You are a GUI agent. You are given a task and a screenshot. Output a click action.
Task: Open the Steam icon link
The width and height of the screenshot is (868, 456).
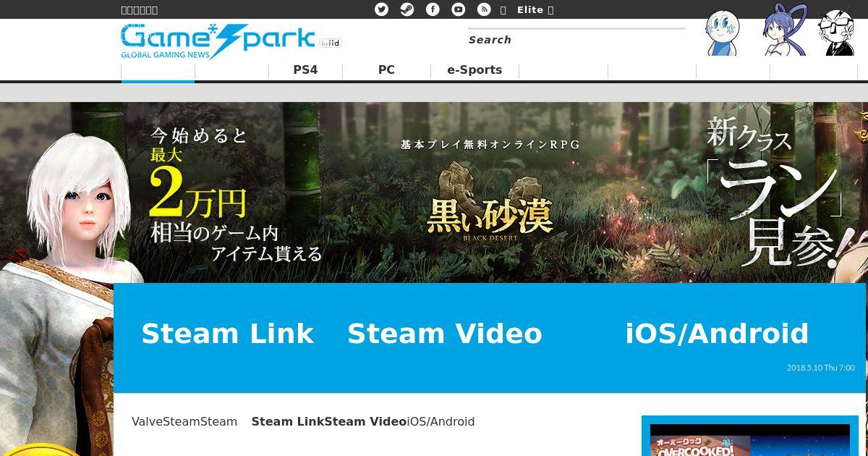pyautogui.click(x=407, y=9)
